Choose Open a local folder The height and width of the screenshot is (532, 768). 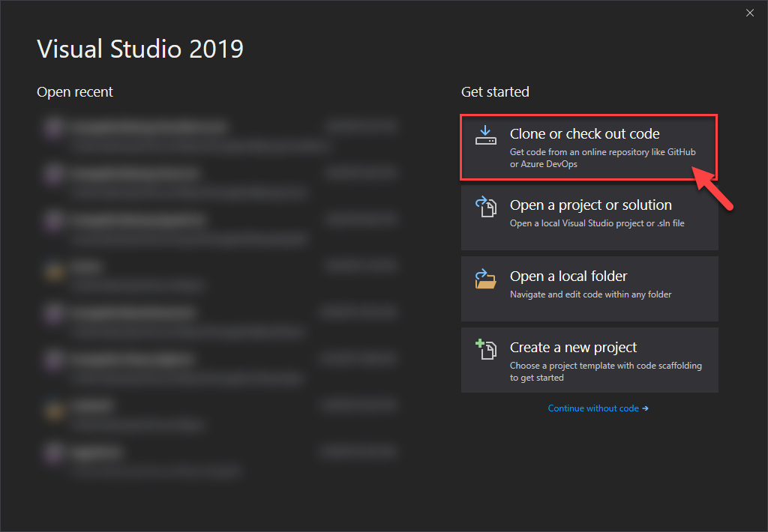pyautogui.click(x=589, y=288)
